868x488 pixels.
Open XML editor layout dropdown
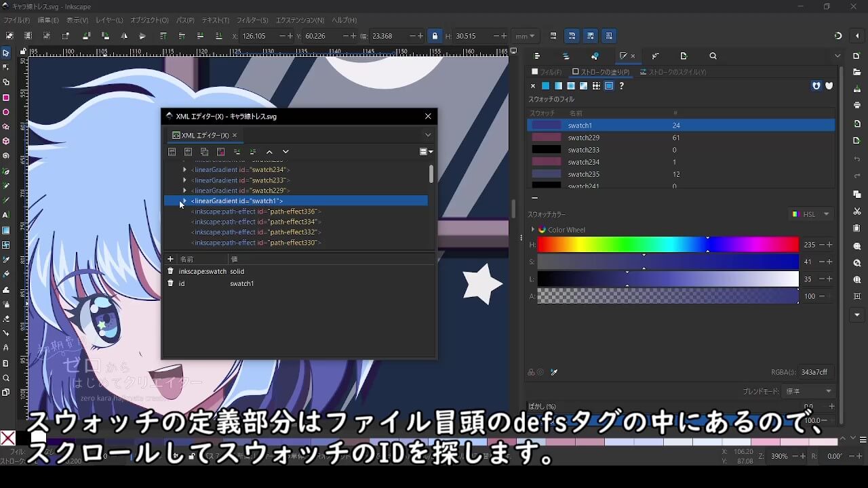pyautogui.click(x=427, y=152)
